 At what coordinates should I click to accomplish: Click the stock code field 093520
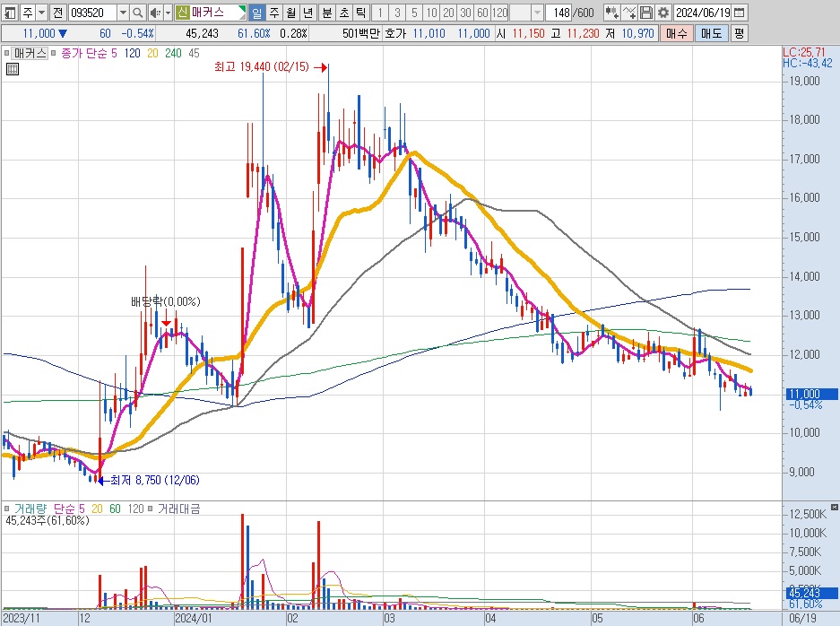92,13
